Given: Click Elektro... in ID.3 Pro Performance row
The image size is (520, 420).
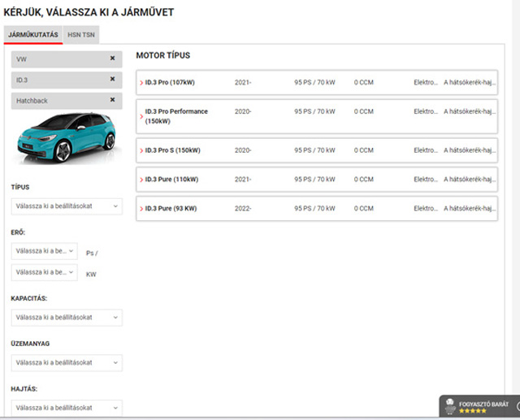Looking at the screenshot, I should [x=426, y=111].
